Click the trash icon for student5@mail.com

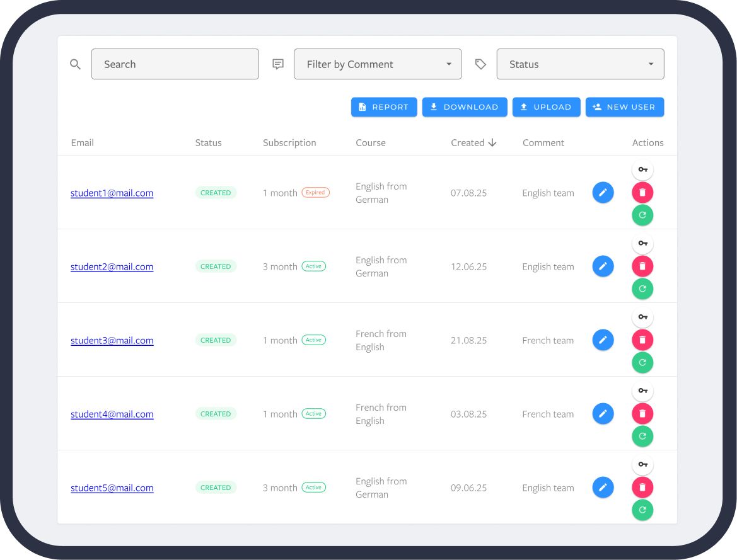(642, 487)
